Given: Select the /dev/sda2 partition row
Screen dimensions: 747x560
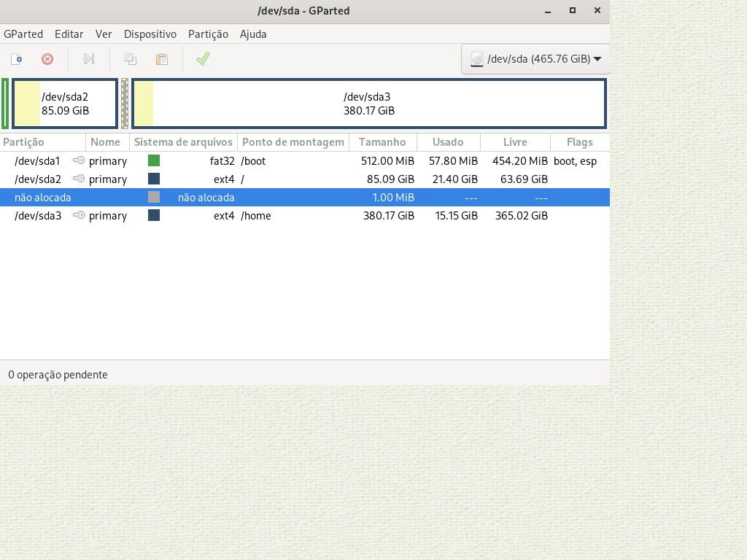Looking at the screenshot, I should (305, 179).
